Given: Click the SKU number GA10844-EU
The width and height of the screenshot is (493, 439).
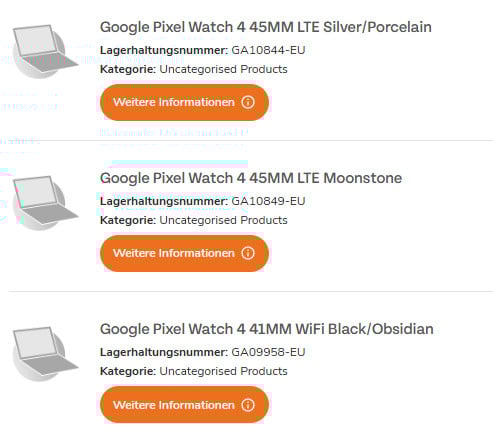Looking at the screenshot, I should (268, 50).
